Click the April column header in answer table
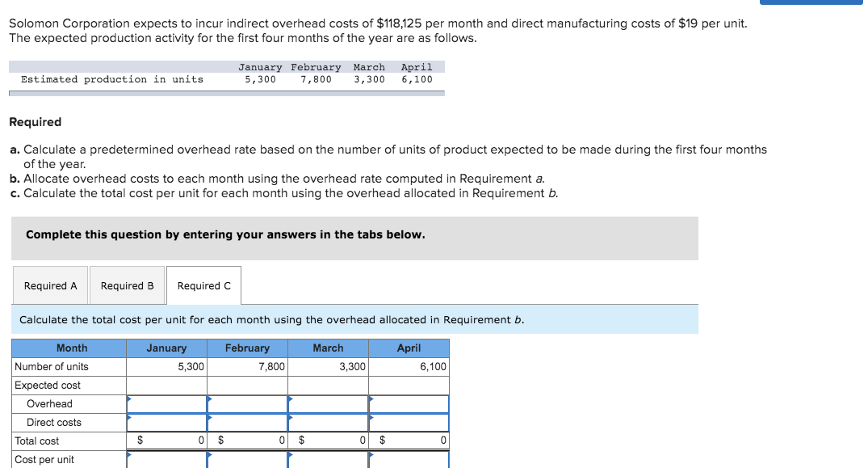Viewport: 868px width, 468px height. [x=409, y=348]
